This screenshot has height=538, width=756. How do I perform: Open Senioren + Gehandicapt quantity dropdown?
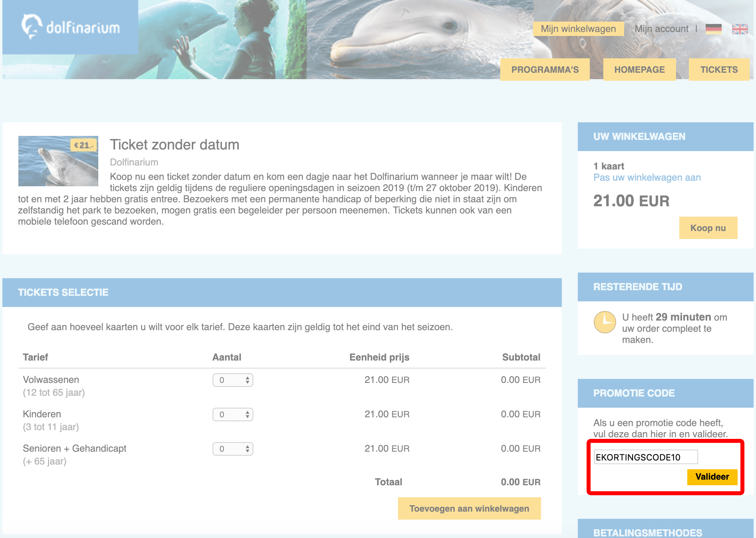tap(233, 449)
